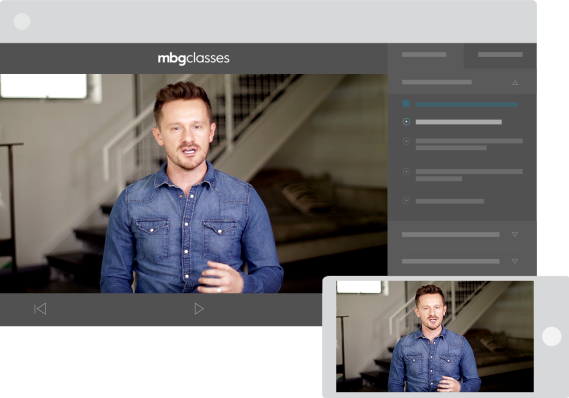This screenshot has height=398, width=569.
Task: Select the blue highlighted current lesson
Action: (467, 104)
